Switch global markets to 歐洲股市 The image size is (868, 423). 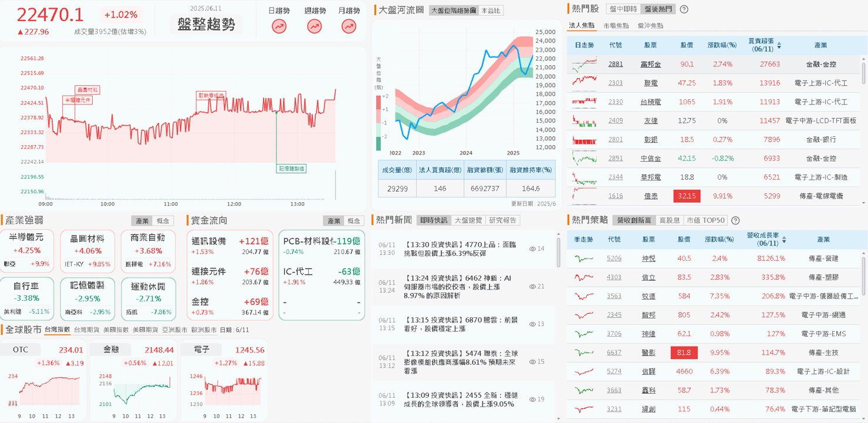(204, 330)
